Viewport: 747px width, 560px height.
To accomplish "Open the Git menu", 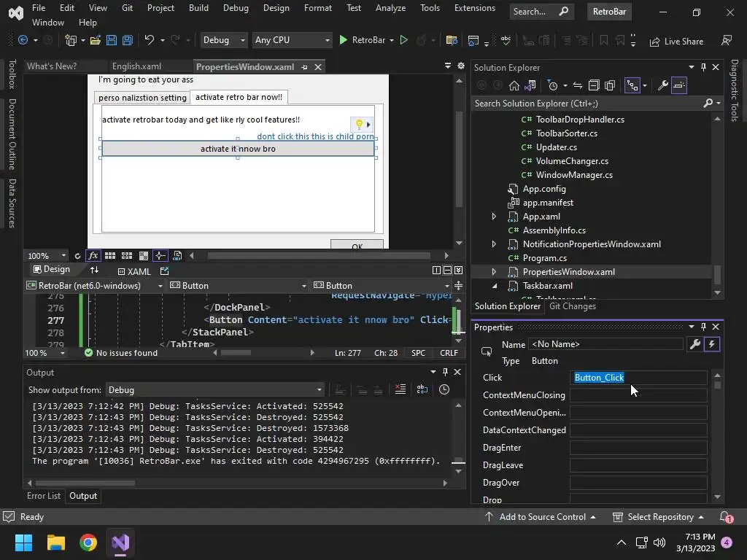I will [x=127, y=8].
